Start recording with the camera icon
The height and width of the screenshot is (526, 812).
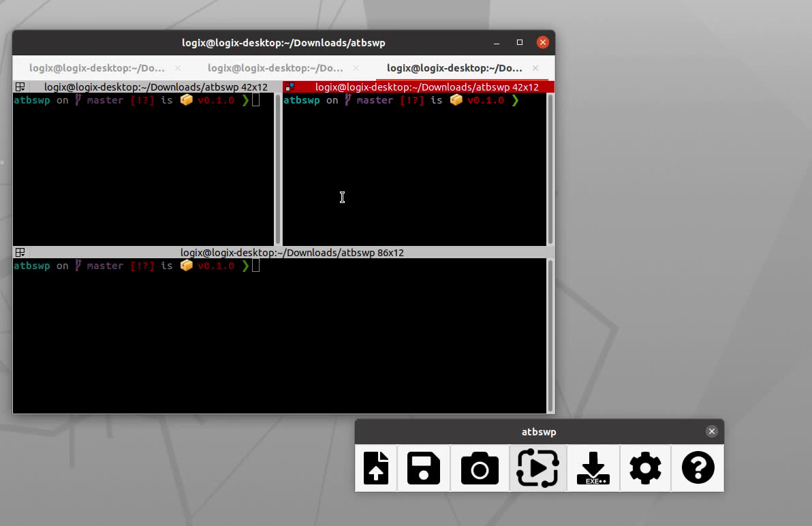(480, 469)
